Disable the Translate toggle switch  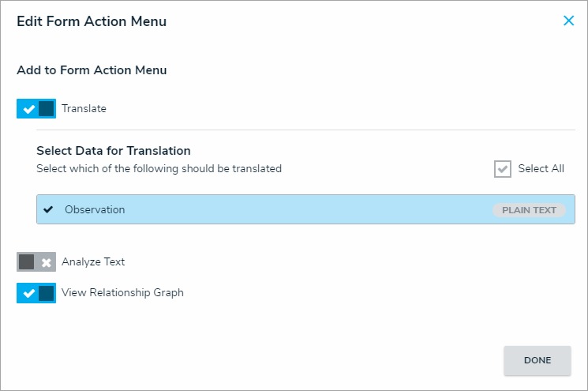pos(36,109)
